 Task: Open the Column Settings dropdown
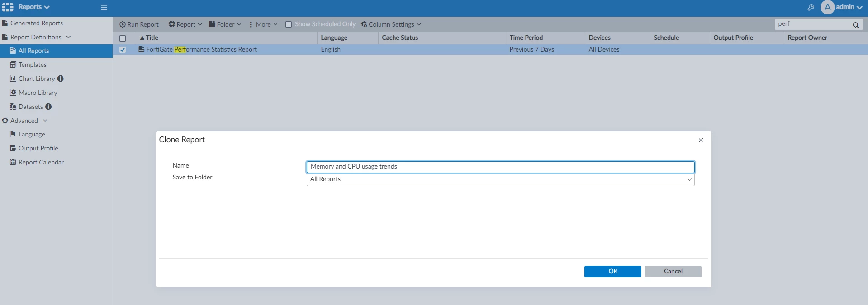click(x=391, y=24)
